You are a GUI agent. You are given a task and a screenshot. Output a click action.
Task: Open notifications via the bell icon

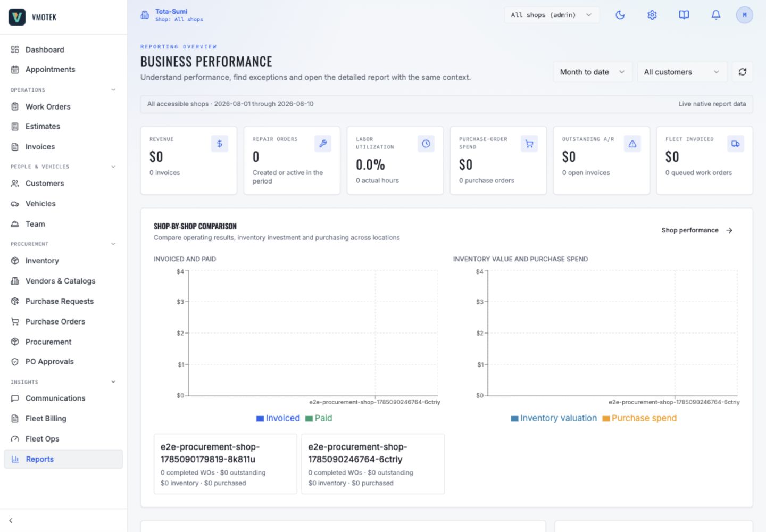pyautogui.click(x=716, y=15)
